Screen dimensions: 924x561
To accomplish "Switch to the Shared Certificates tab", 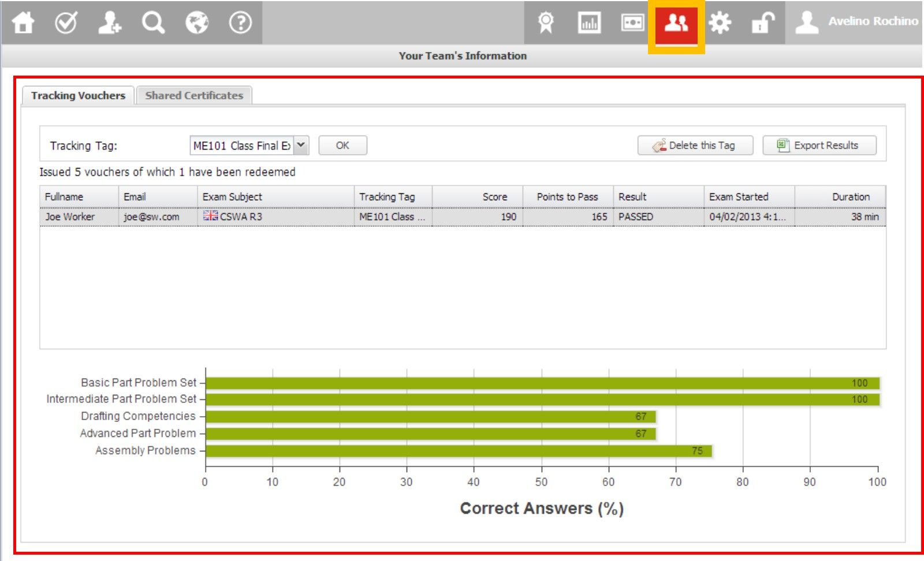I will tap(193, 95).
